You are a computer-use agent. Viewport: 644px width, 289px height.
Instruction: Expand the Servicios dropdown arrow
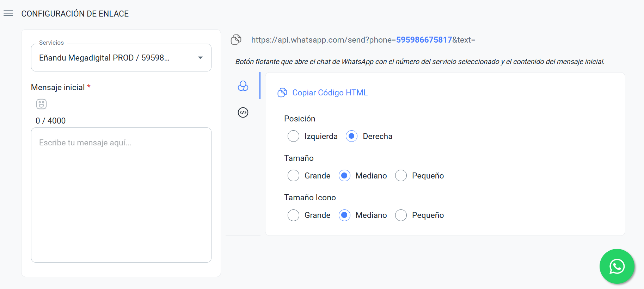200,58
